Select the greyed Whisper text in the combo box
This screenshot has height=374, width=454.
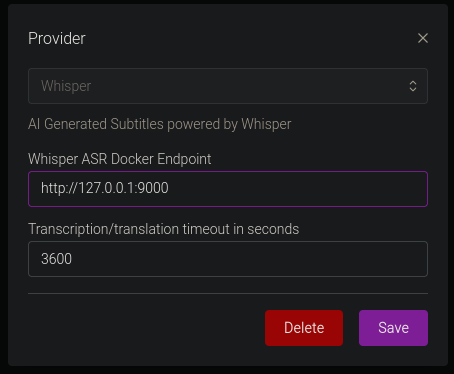coord(66,86)
